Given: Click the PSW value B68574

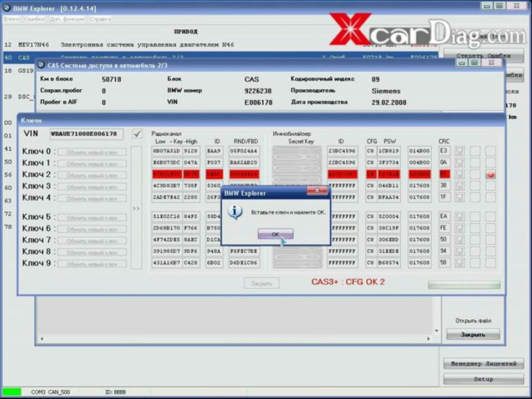Looking at the screenshot, I should point(388,263).
